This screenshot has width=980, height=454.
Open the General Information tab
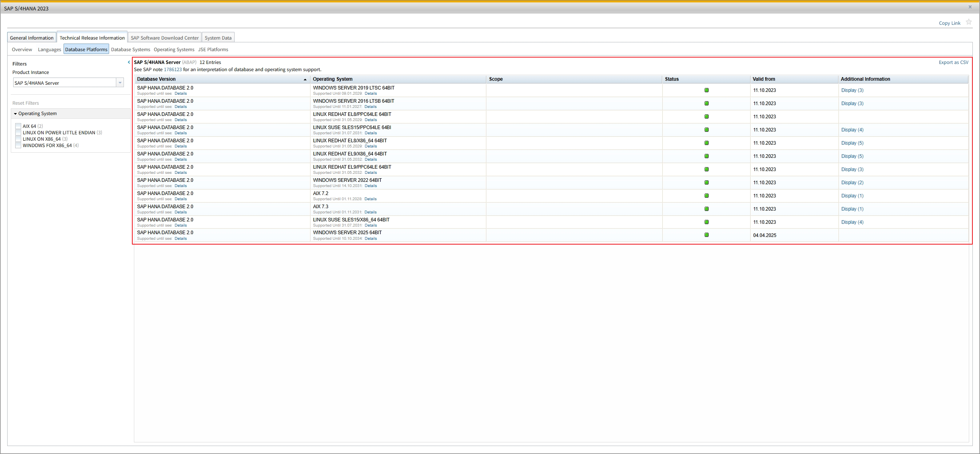point(32,38)
